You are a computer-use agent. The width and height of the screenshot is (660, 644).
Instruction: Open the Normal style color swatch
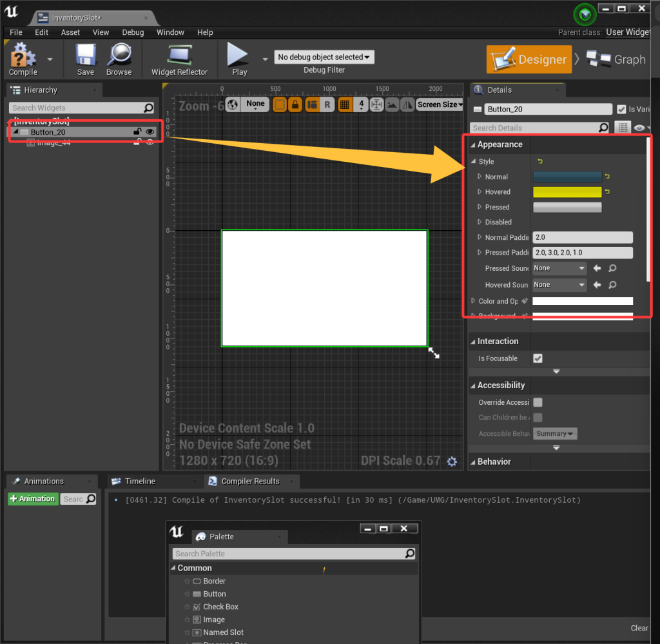point(567,177)
